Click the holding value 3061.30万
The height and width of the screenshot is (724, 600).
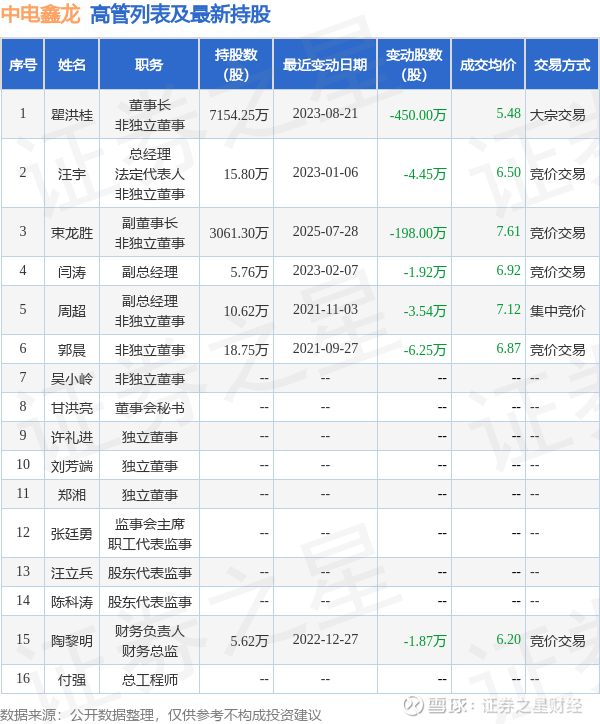coord(239,233)
